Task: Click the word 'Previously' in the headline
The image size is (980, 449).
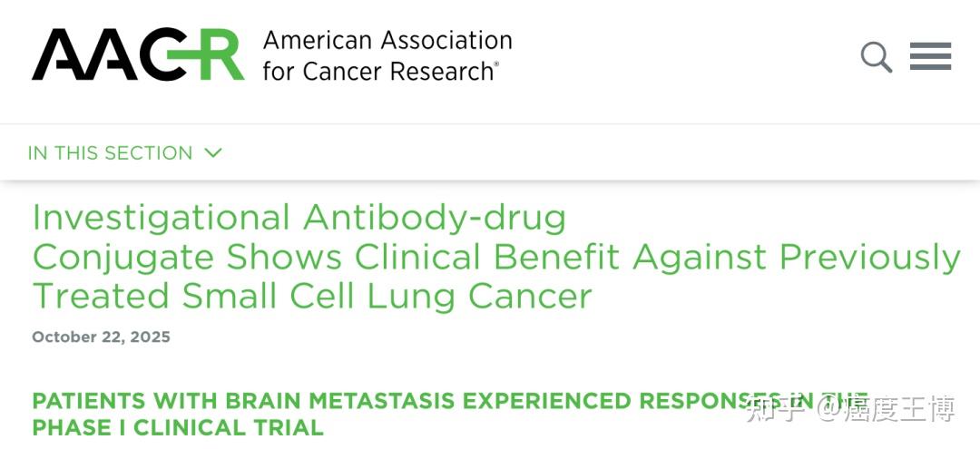Action: pyautogui.click(x=869, y=258)
